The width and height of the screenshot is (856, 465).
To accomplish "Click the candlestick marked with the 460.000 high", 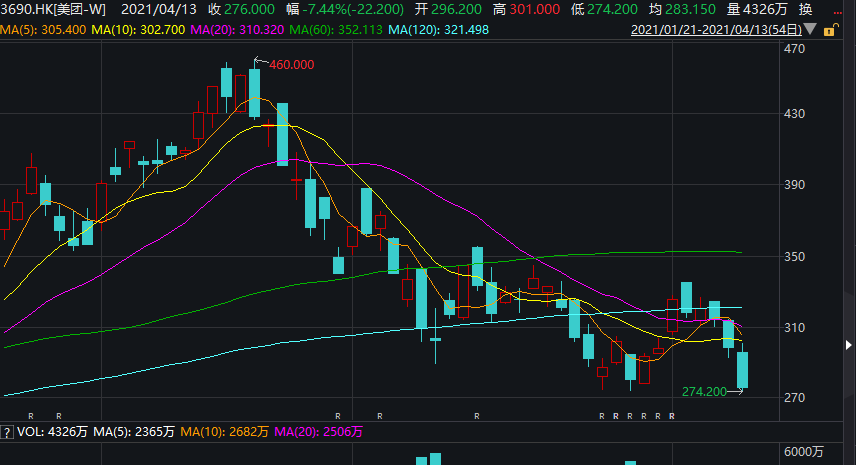I will 254,93.
